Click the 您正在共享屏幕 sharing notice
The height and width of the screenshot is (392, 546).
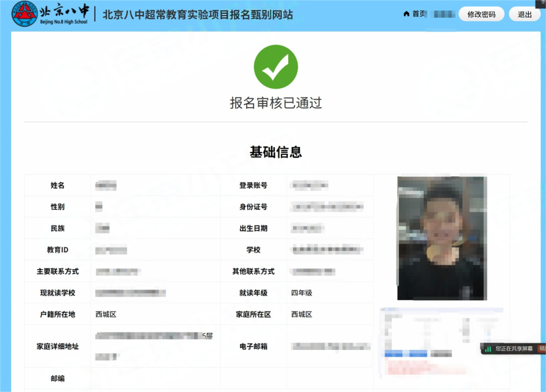pyautogui.click(x=514, y=349)
